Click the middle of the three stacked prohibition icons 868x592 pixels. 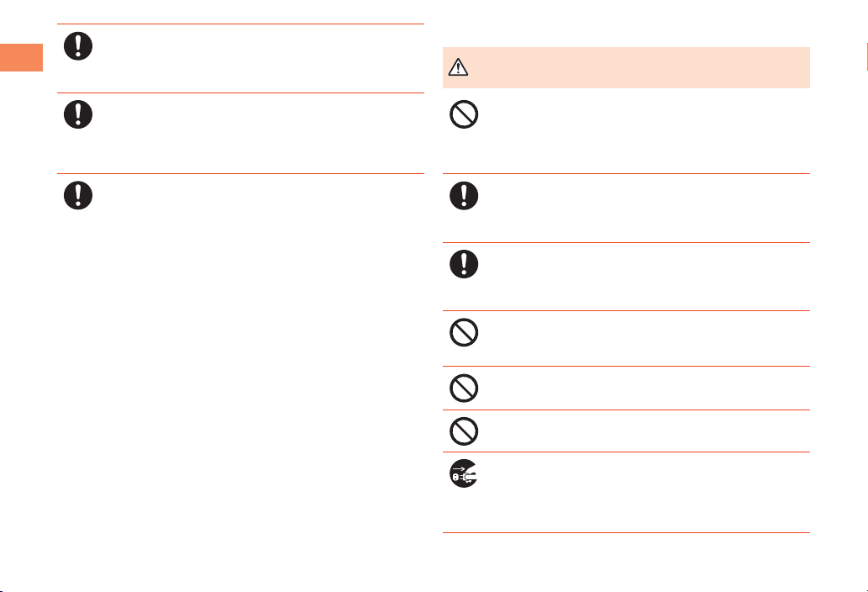[x=464, y=388]
